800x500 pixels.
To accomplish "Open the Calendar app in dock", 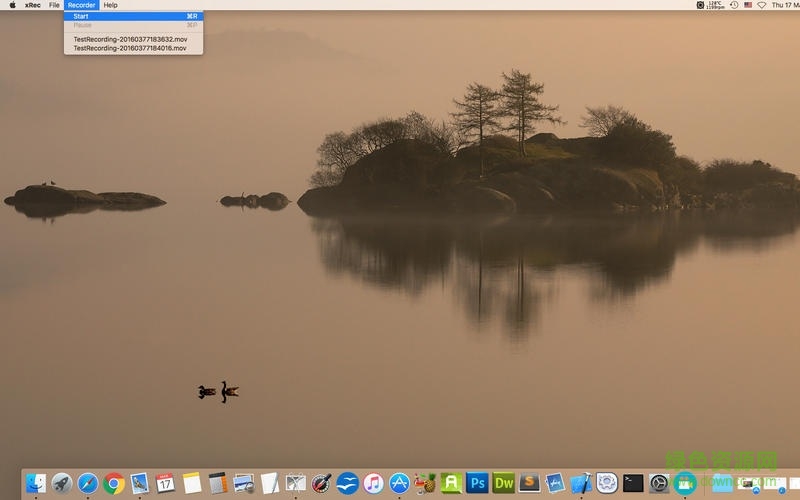I will click(166, 483).
